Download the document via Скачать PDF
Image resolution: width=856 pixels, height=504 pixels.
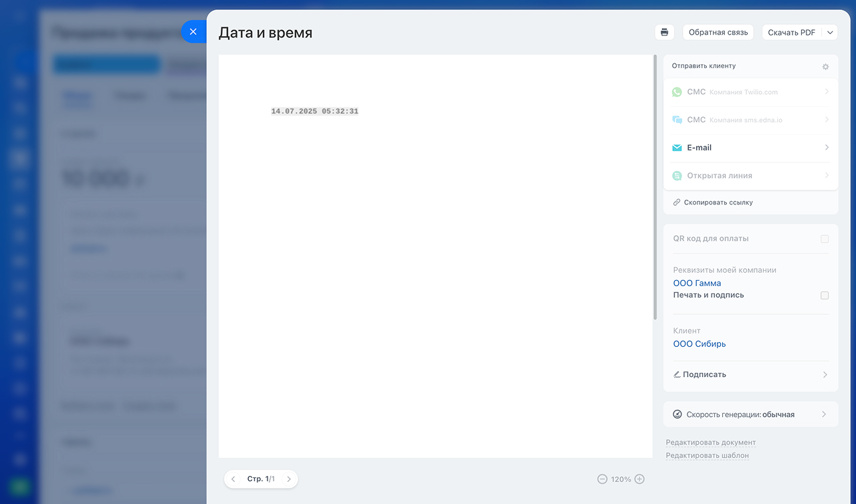pyautogui.click(x=792, y=32)
